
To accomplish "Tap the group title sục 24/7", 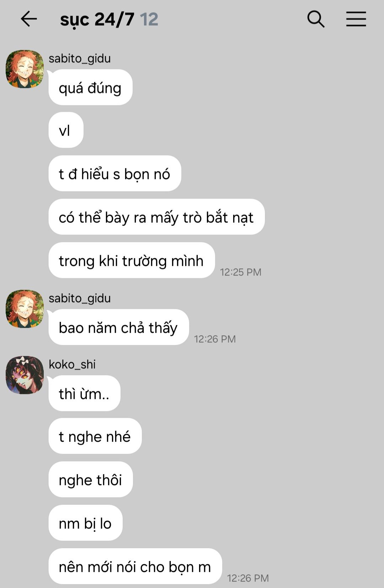I will 97,19.
